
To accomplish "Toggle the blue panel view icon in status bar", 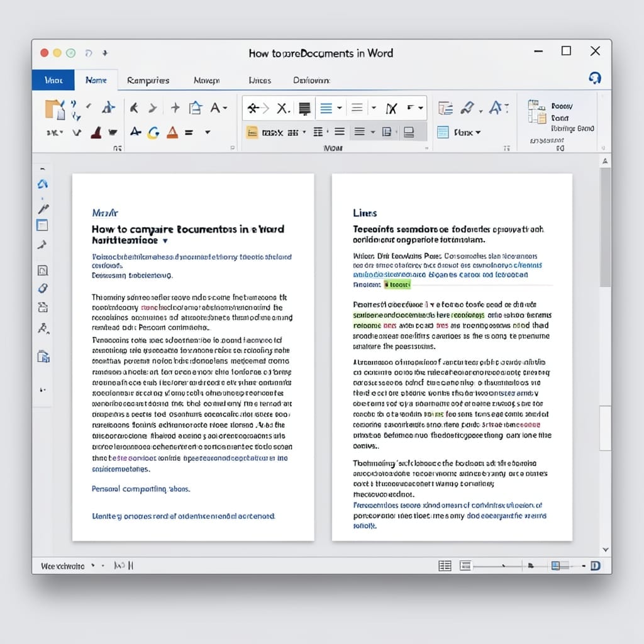I will pos(555,565).
